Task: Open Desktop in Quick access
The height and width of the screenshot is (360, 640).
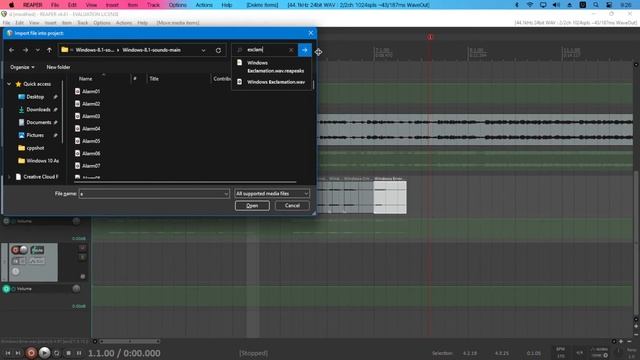Action: pos(35,97)
